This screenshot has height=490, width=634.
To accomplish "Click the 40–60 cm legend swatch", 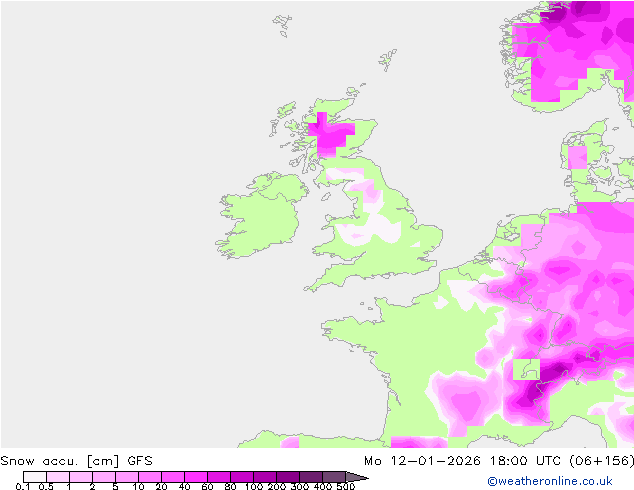I will click(196, 477).
